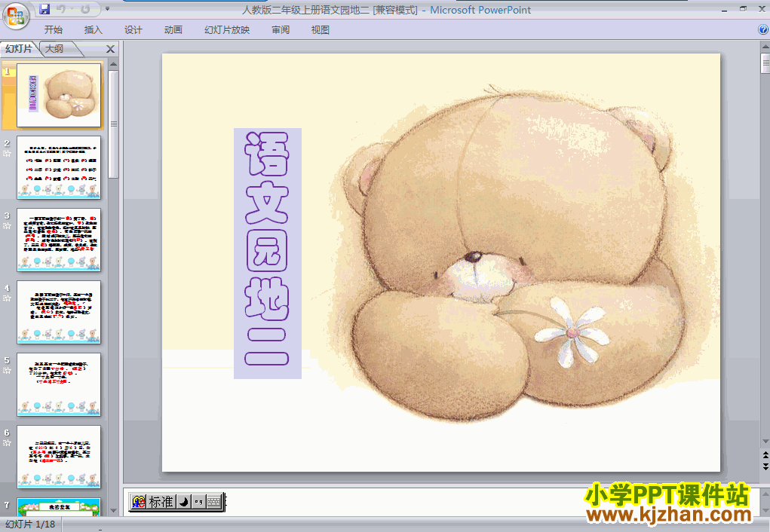Screen dimensions: 770x532
Task: Customize the Quick Access Toolbar dropdown
Action: (x=108, y=9)
